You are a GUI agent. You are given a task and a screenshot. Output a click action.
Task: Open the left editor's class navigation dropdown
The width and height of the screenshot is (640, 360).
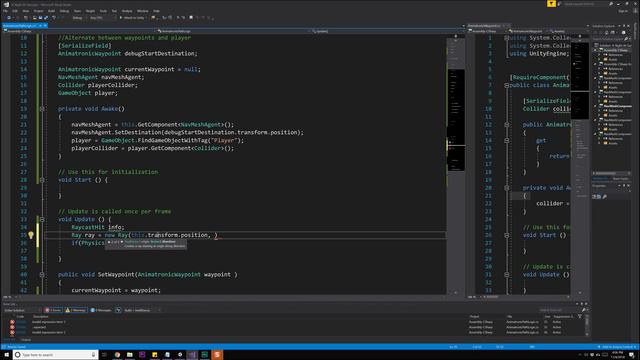tap(234, 31)
